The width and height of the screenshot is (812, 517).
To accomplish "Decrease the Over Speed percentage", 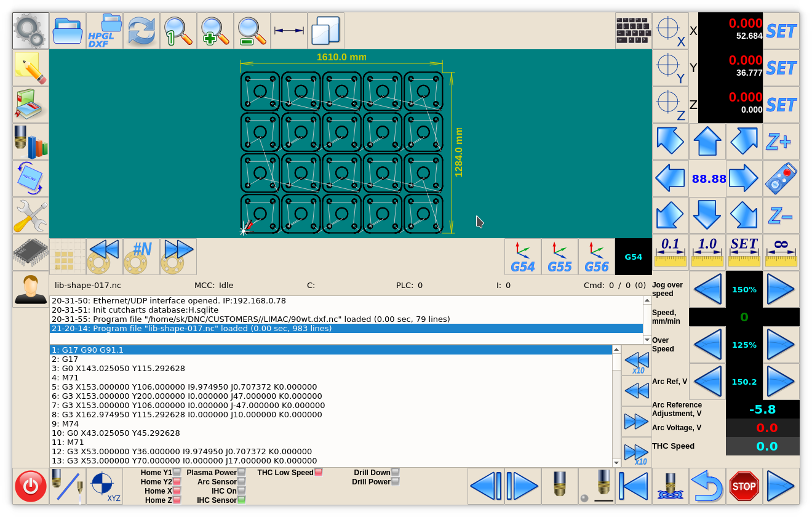I will point(707,345).
